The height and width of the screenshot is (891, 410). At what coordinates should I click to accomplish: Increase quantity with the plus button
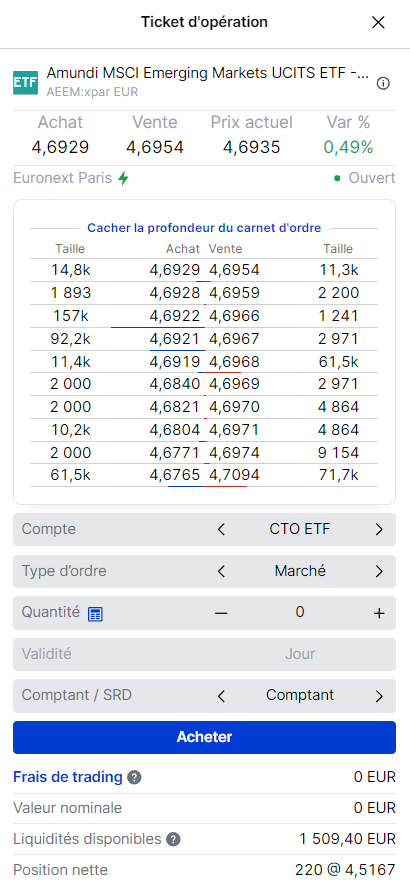click(379, 613)
